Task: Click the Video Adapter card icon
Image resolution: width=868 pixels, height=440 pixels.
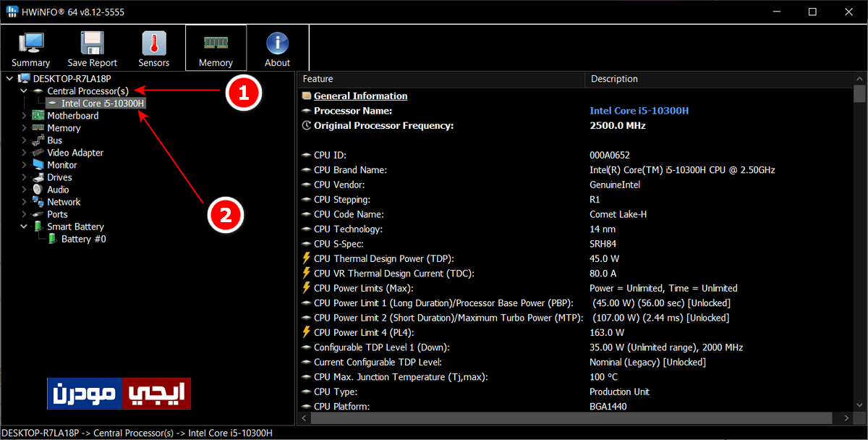Action: (x=38, y=153)
